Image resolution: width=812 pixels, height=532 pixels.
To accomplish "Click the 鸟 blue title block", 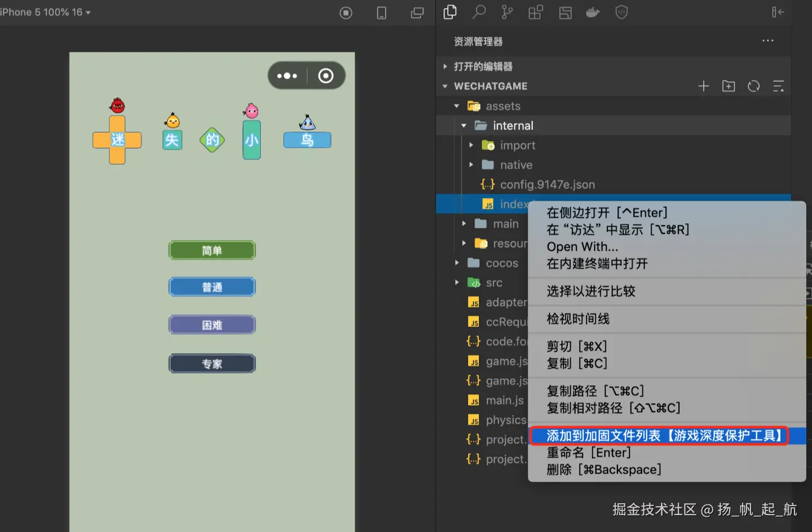I will point(307,140).
